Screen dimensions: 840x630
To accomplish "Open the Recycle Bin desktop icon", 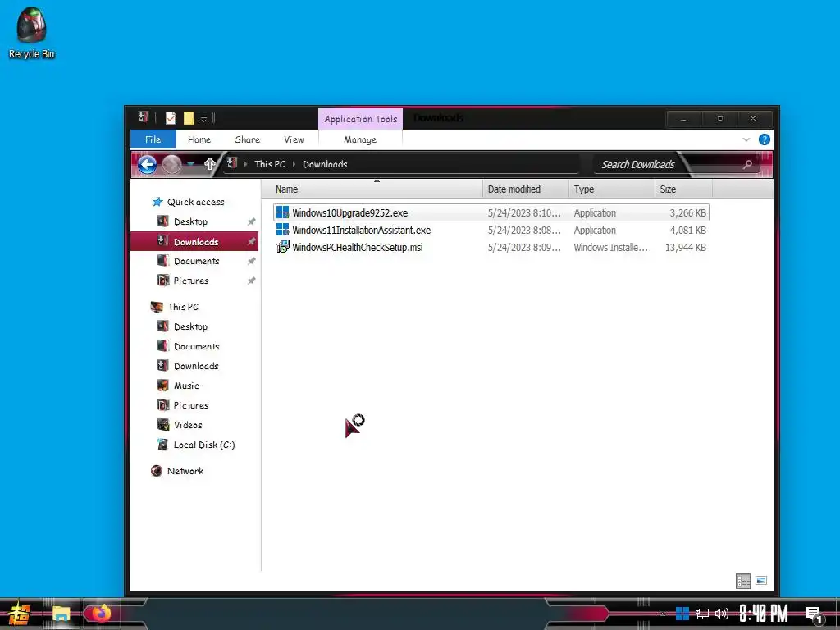I will (31, 33).
